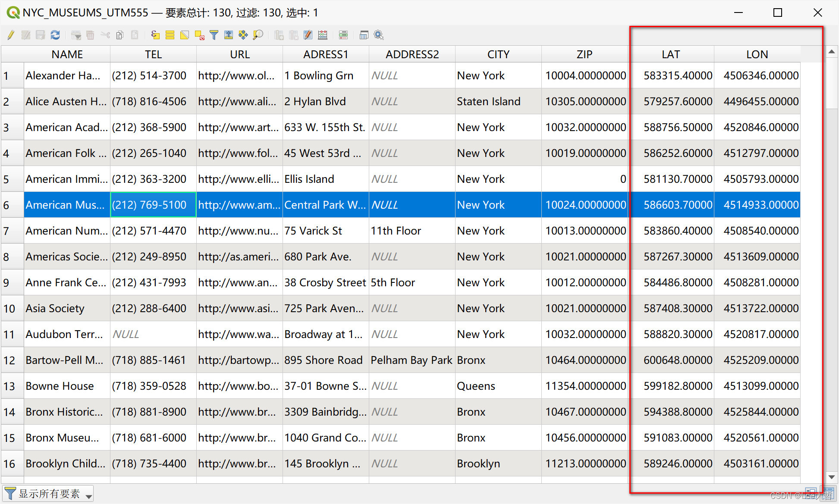This screenshot has width=839, height=504.
Task: Click the '4503161.00000' LON cell
Action: click(x=757, y=464)
